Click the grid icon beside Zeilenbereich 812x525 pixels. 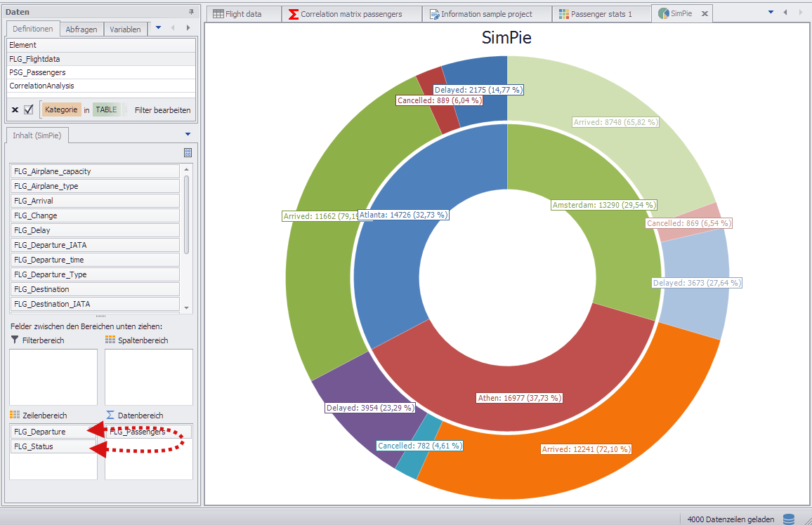(15, 416)
